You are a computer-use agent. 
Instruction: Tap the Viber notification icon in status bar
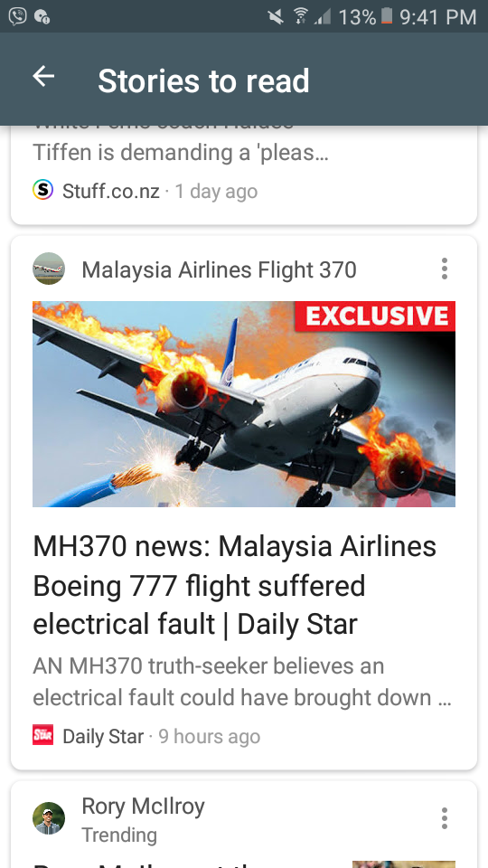tap(18, 16)
